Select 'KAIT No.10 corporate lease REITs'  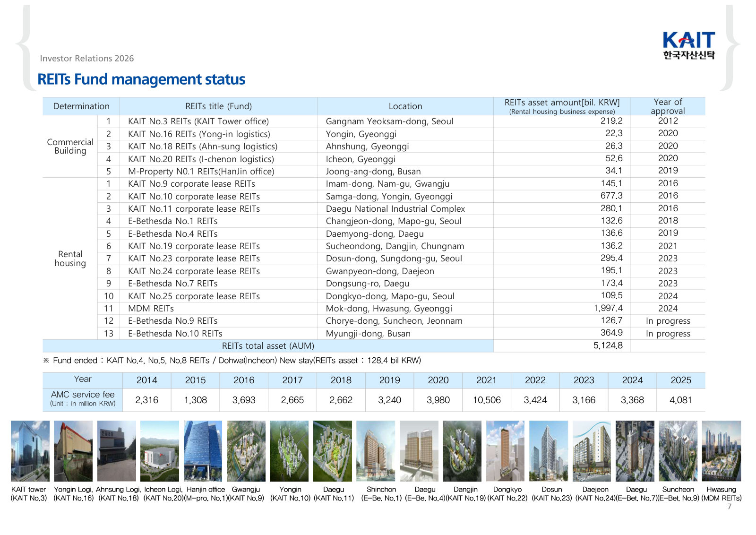click(194, 197)
